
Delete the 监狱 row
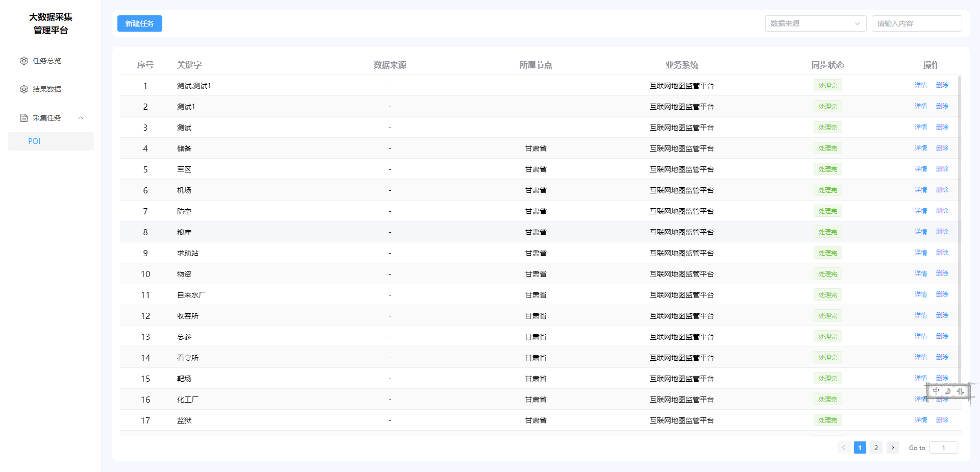(942, 420)
